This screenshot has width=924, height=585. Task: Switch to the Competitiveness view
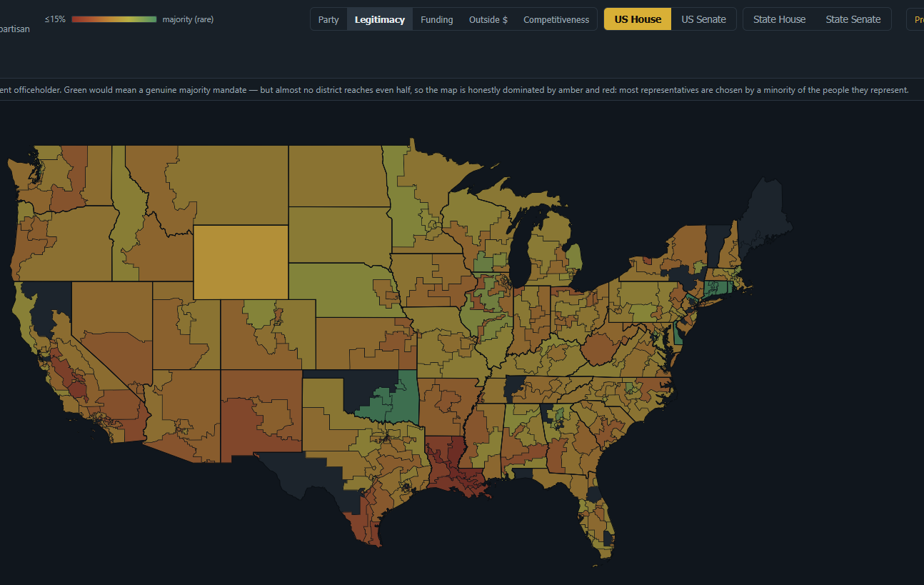[x=556, y=19]
